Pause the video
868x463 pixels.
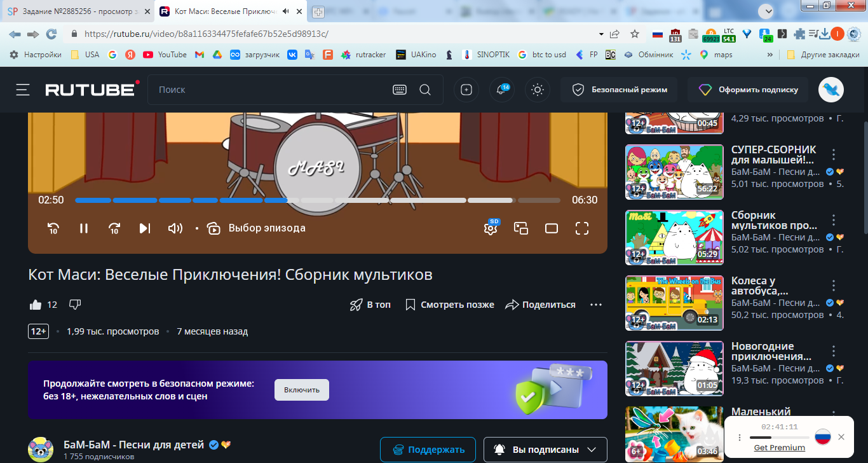tap(84, 228)
